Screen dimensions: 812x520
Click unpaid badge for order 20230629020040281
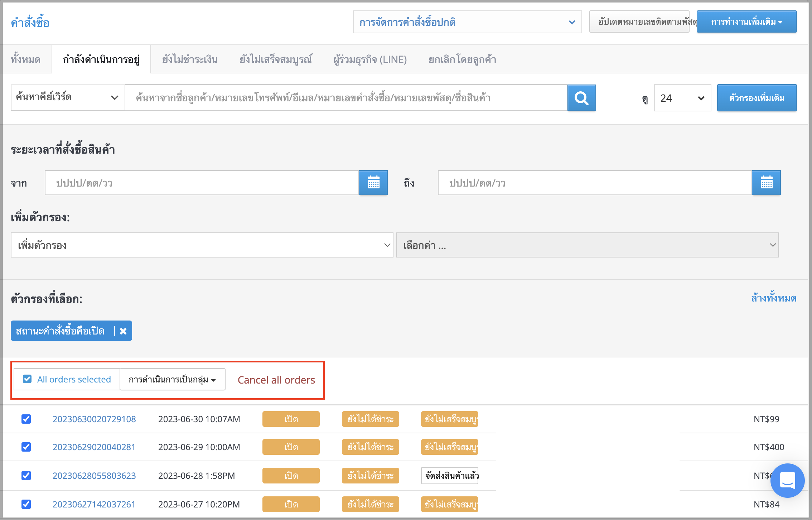click(370, 447)
